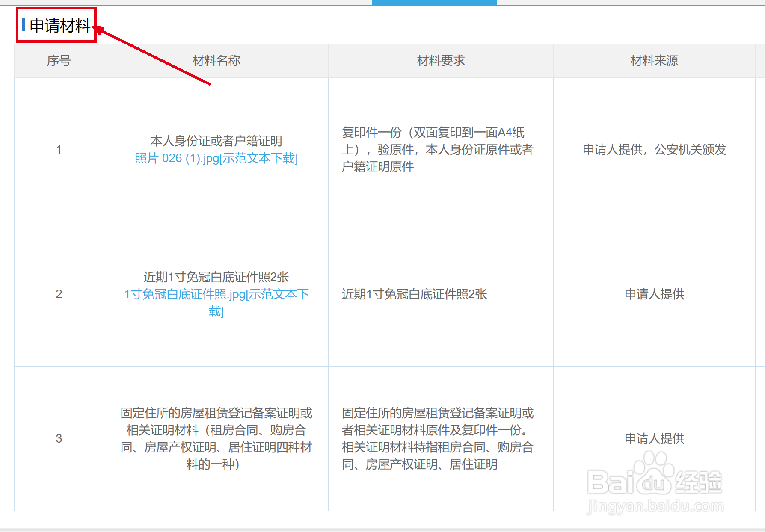Click the requirement text starting with 复印件一份
The image size is (765, 532).
tap(437, 150)
